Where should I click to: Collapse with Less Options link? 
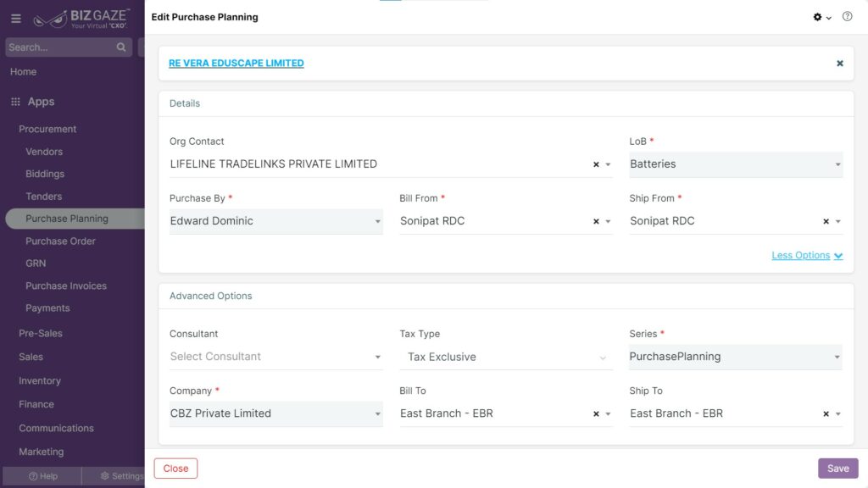coord(807,256)
